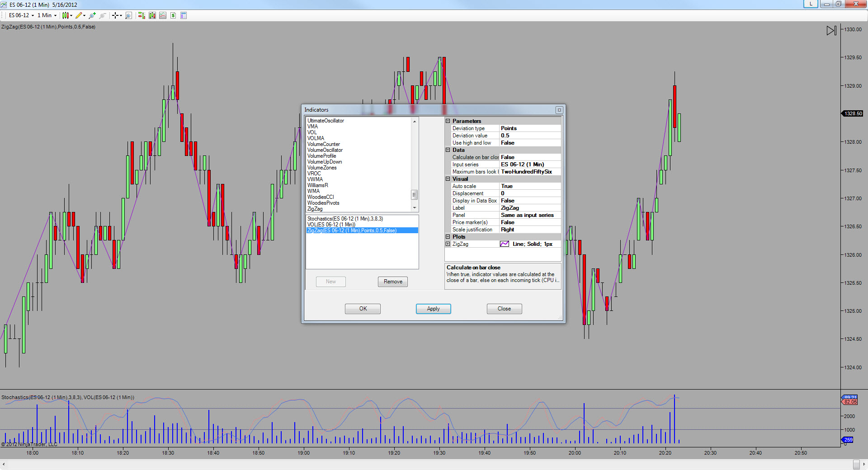Click the indicator list scroll up arrow
The image size is (868, 470).
[414, 121]
